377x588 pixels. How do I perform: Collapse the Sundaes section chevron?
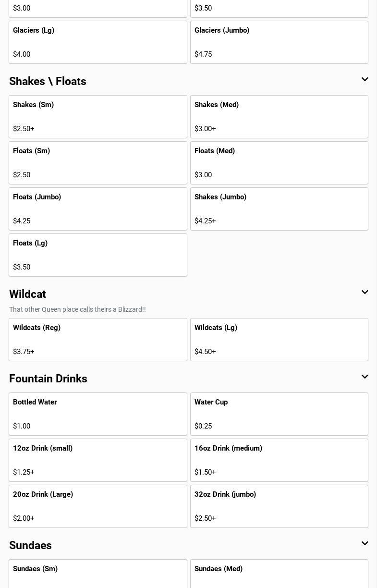[x=365, y=544]
